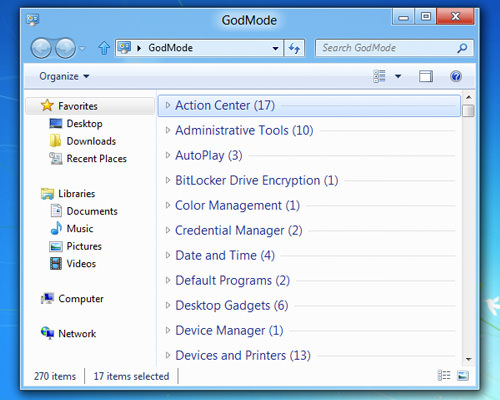Click the Pictures library icon
Image resolution: width=500 pixels, height=400 pixels.
click(56, 246)
